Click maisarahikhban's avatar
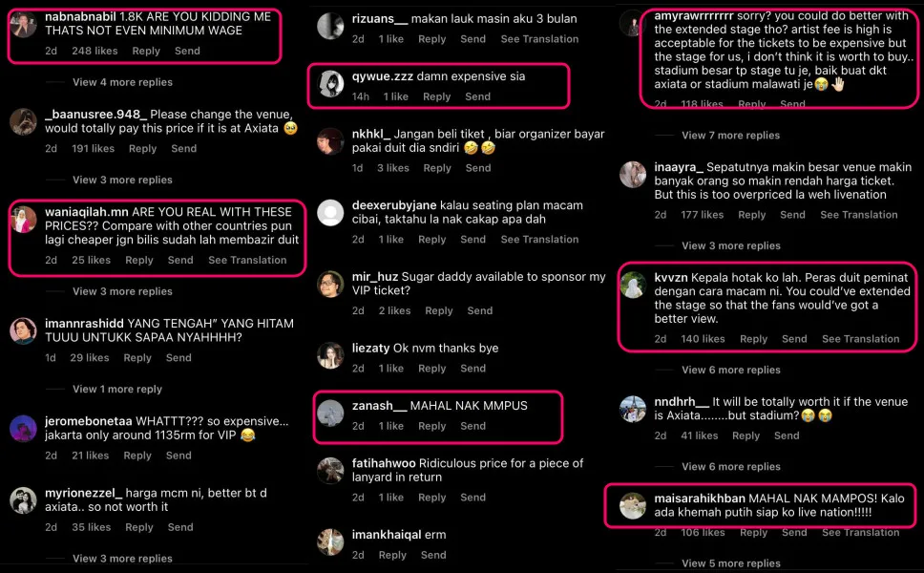The width and height of the screenshot is (924, 573). click(x=633, y=505)
